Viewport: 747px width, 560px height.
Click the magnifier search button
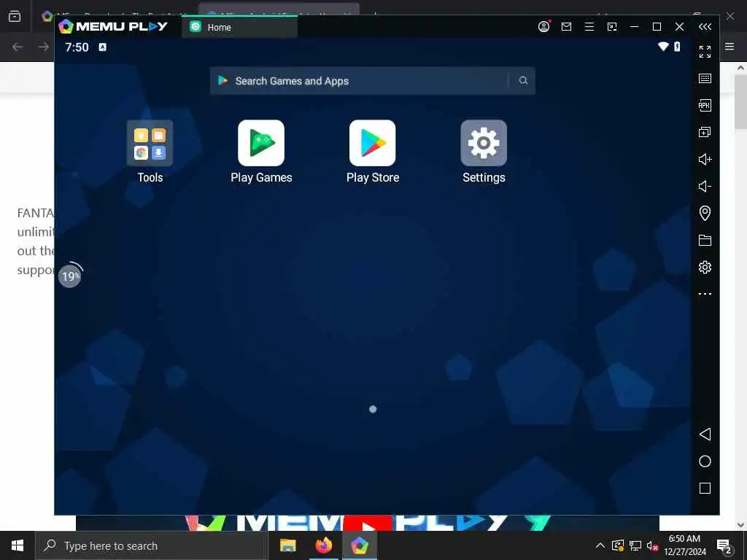(x=523, y=80)
